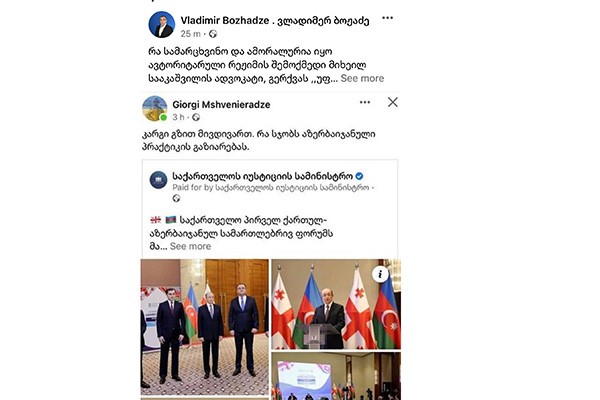Open info icon on flags photo
Viewport: 600px width, 400px height.
point(380,274)
